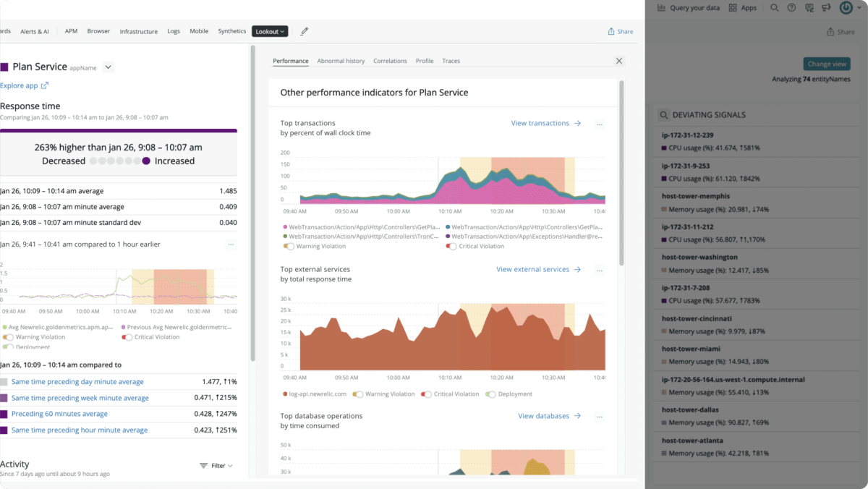Click arrow icon after View databases
868x489 pixels.
click(x=577, y=417)
